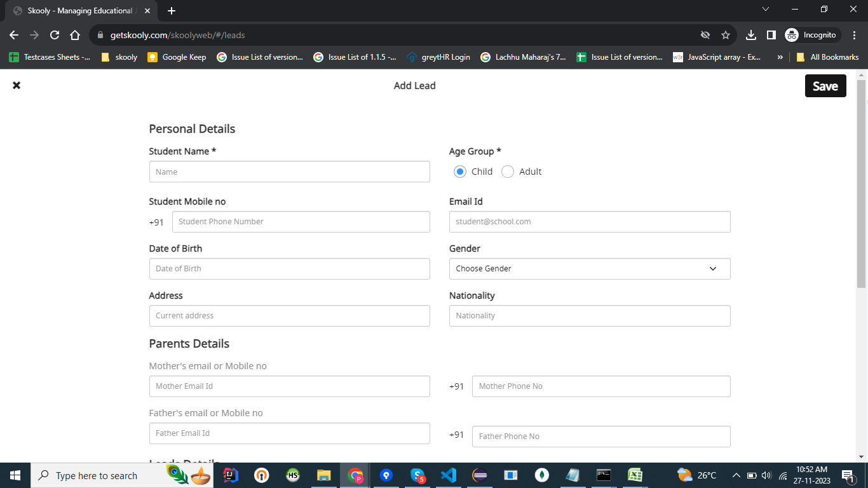This screenshot has width=868, height=488.
Task: Click the eye-slash tracking protection icon
Action: (x=705, y=35)
